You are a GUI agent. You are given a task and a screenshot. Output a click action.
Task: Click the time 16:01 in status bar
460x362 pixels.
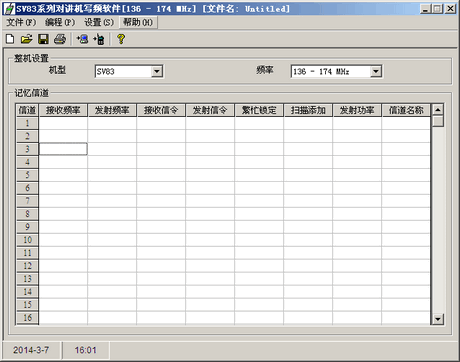click(x=85, y=350)
